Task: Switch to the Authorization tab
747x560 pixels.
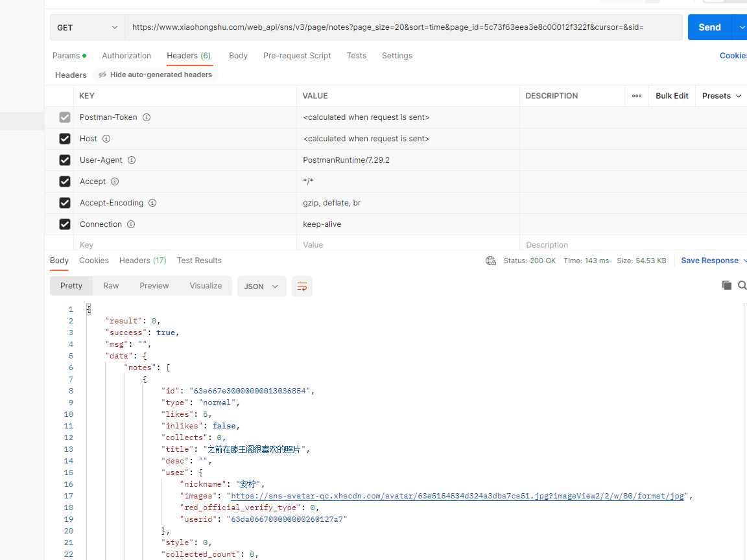Action: [x=126, y=56]
